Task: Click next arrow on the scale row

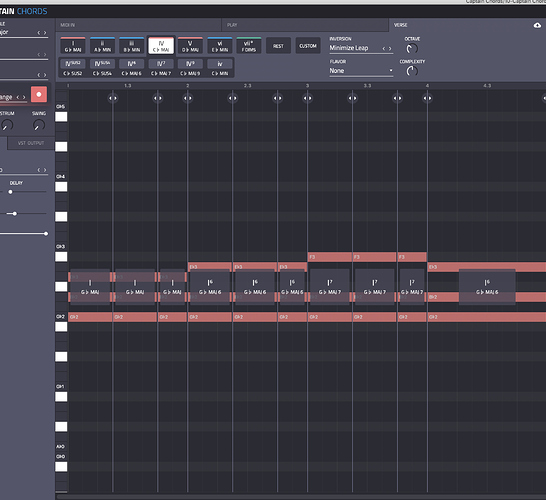Action: click(45, 33)
